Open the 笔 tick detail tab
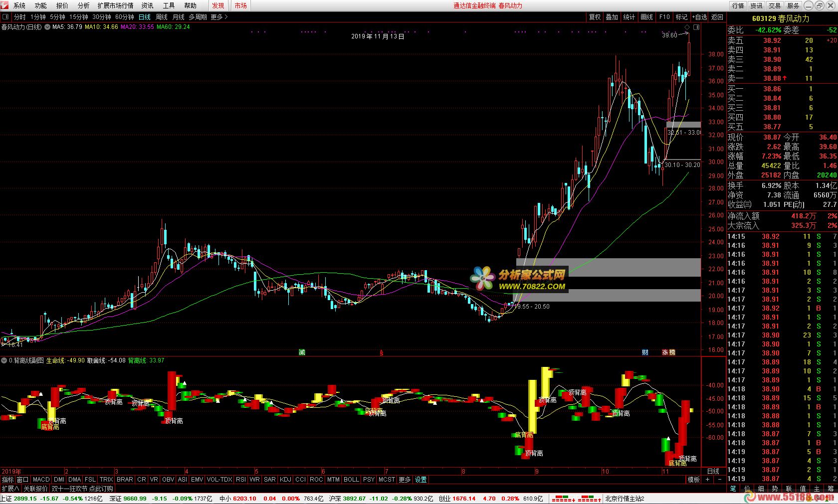 pyautogui.click(x=733, y=489)
